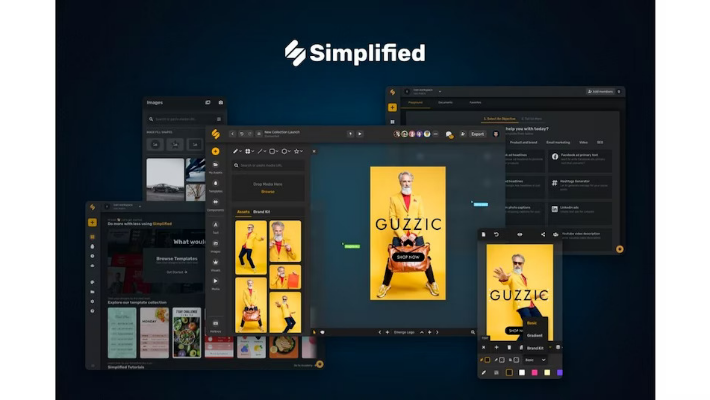This screenshot has height=400, width=710.
Task: Switch to the Documents tab in the AI writer window
Action: pos(445,103)
